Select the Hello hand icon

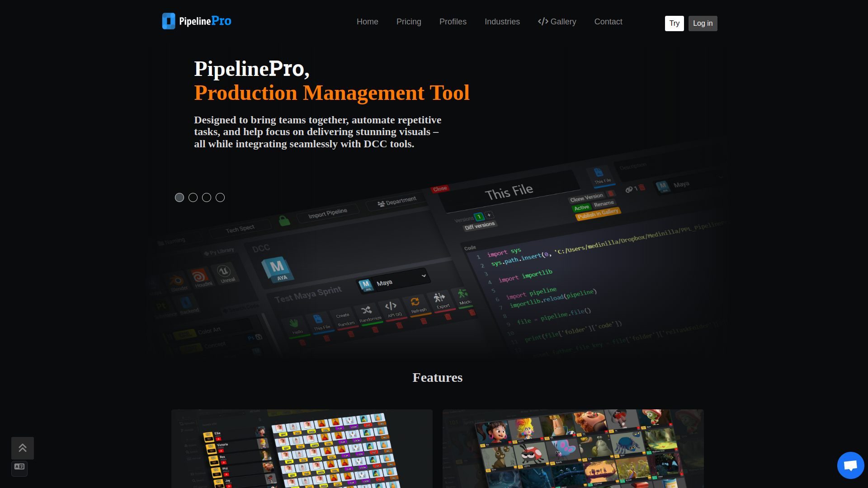tap(295, 322)
